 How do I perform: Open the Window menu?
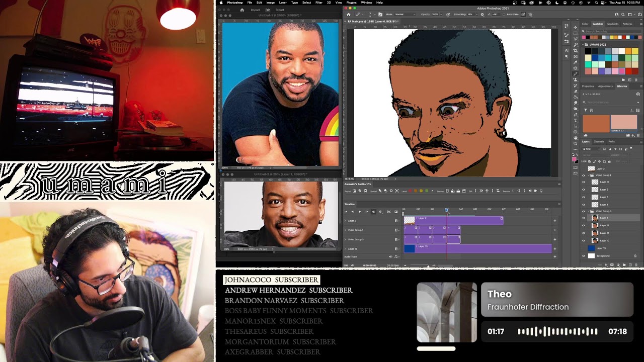pyautogui.click(x=366, y=3)
